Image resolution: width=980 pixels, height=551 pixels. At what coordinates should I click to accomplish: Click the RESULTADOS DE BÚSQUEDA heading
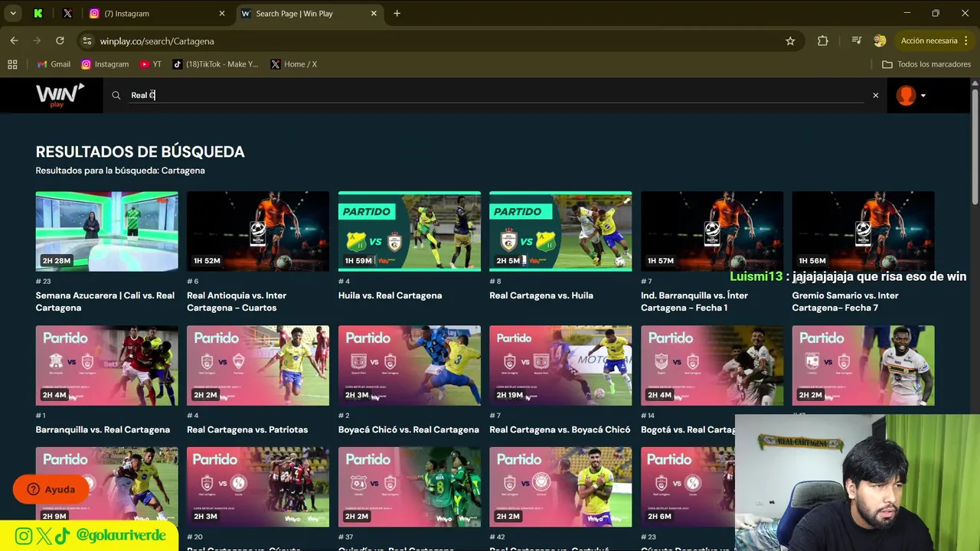pos(140,152)
